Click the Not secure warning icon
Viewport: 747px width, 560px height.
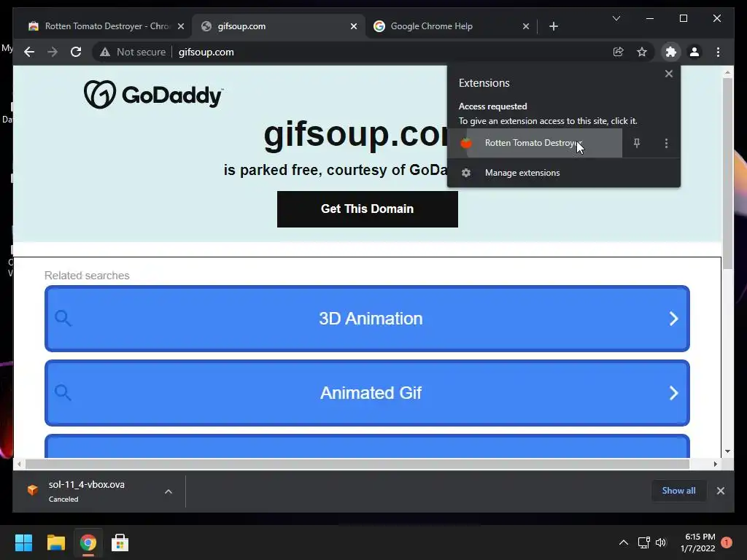coord(105,52)
